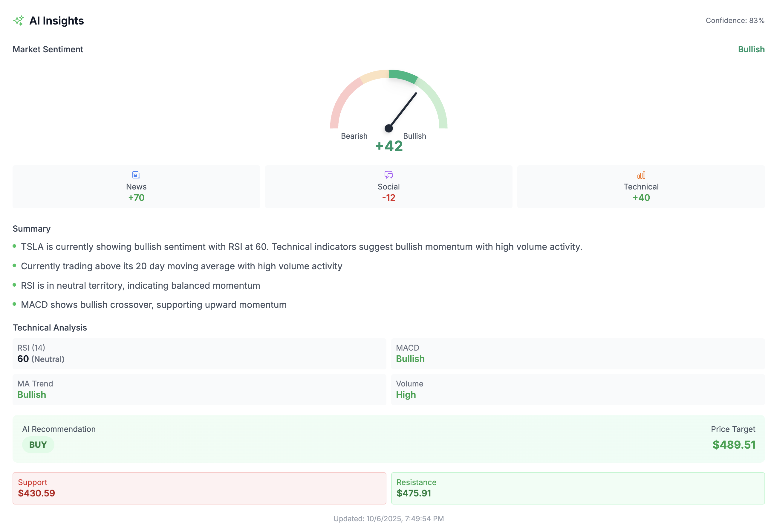Viewport: 777px width, 532px height.
Task: Click the MA Trend Bullish value
Action: (32, 395)
